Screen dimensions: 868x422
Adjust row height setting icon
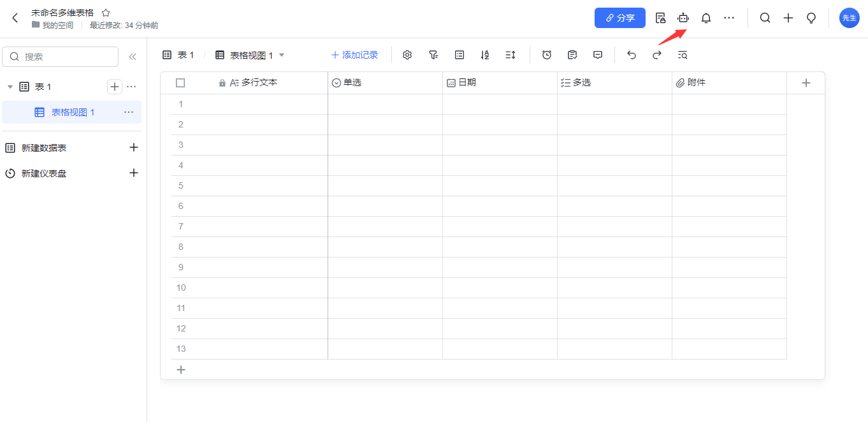pos(510,55)
